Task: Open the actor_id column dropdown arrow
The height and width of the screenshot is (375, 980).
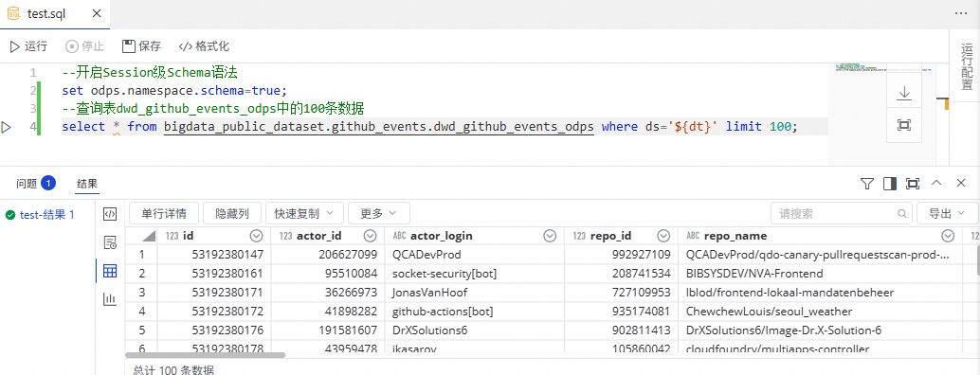Action: [x=370, y=236]
